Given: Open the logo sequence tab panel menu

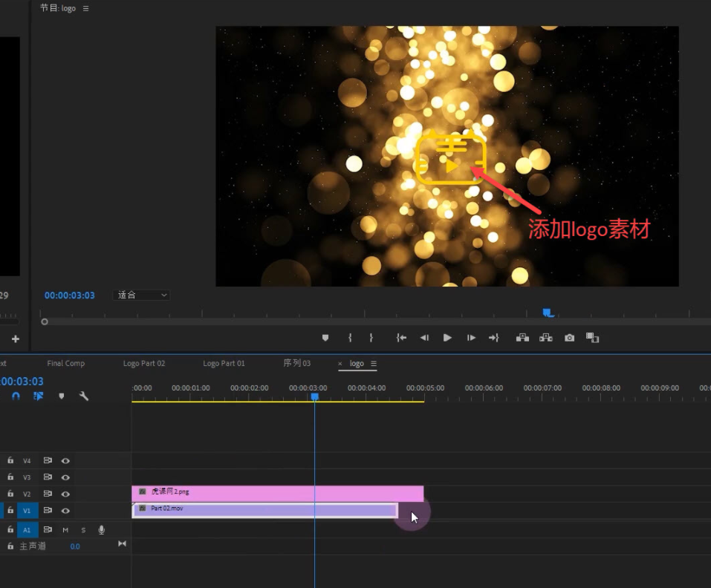Looking at the screenshot, I should click(374, 364).
